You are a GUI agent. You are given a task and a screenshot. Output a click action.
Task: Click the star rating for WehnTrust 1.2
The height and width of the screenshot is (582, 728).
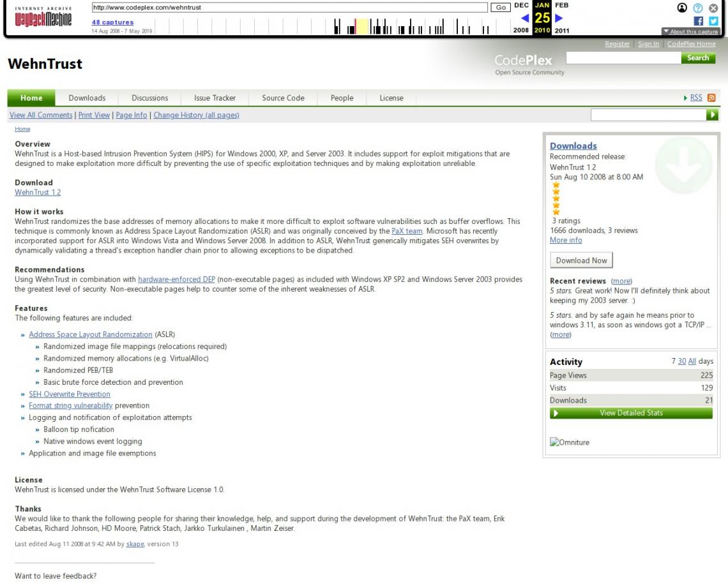pos(556,198)
